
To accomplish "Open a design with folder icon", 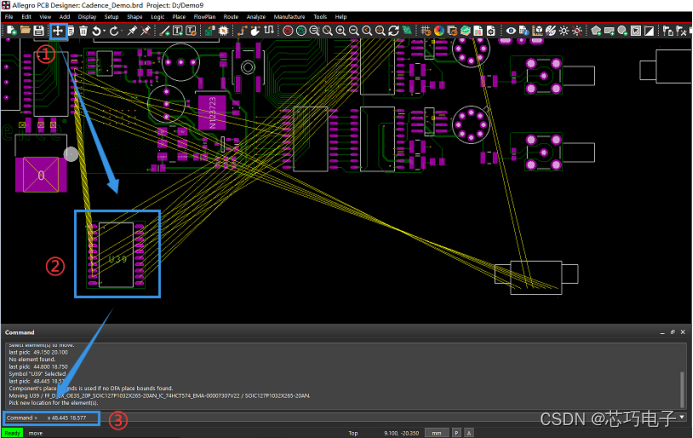I will point(24,31).
